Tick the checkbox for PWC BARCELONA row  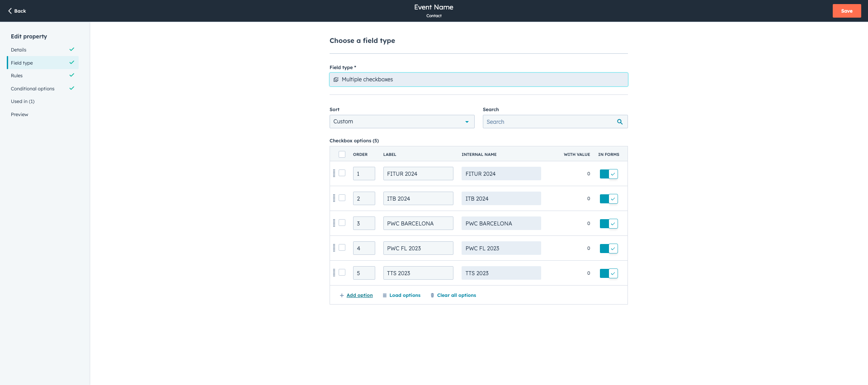[x=342, y=223]
